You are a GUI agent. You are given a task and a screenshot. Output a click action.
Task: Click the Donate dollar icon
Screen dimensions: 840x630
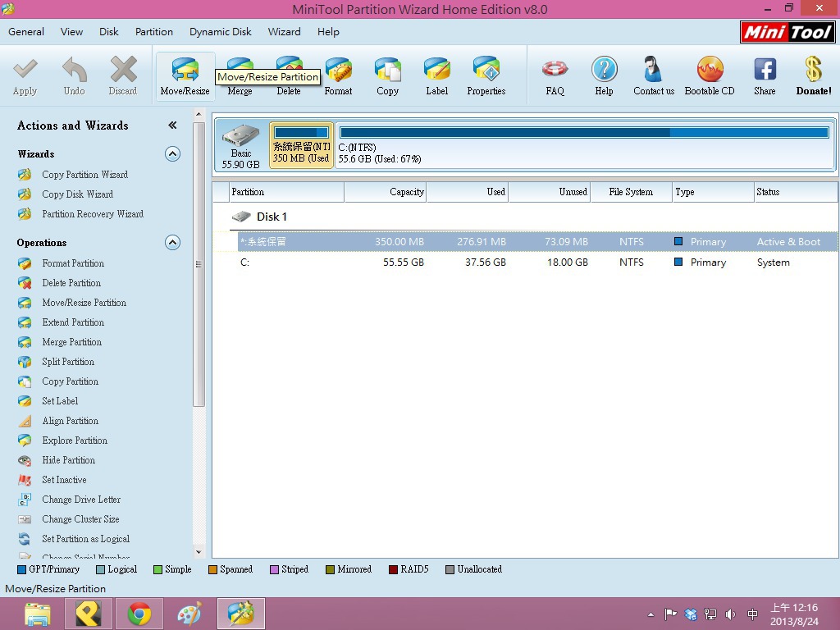(x=813, y=70)
